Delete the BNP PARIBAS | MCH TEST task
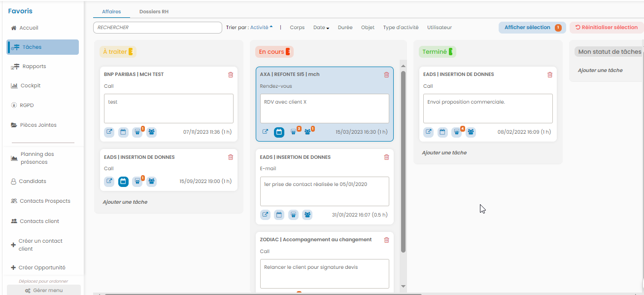The height and width of the screenshot is (295, 644). 231,74
